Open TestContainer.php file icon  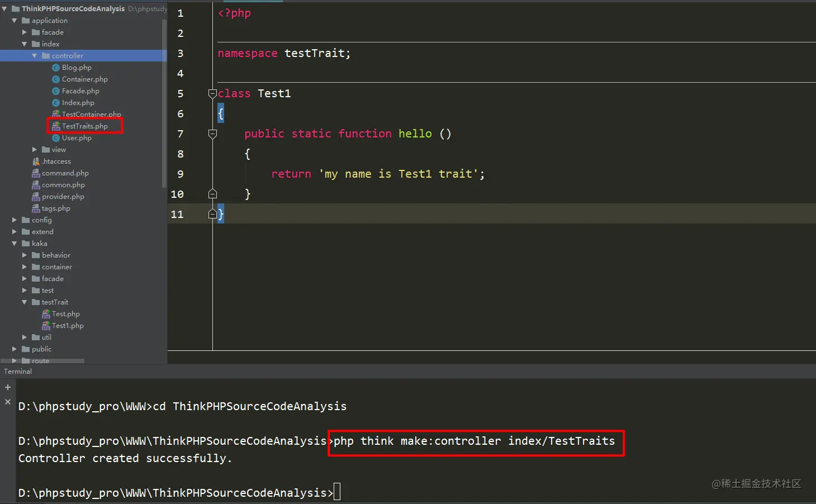[x=56, y=115]
